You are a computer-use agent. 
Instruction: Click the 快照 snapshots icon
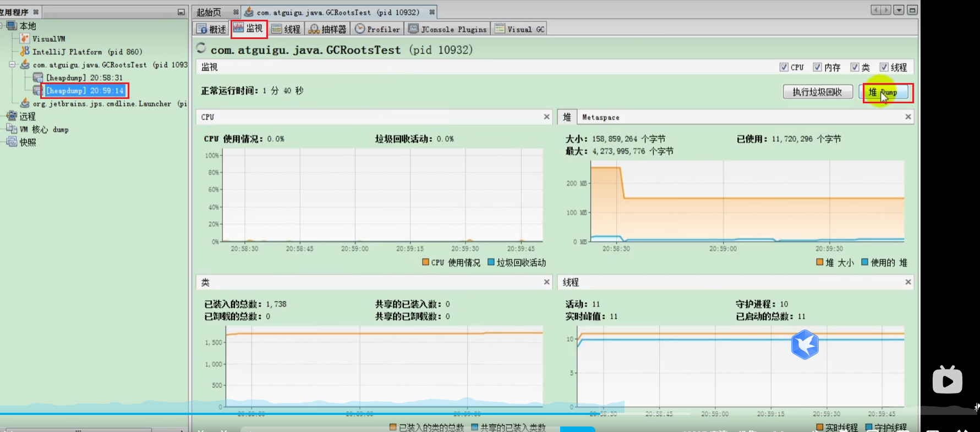click(12, 142)
